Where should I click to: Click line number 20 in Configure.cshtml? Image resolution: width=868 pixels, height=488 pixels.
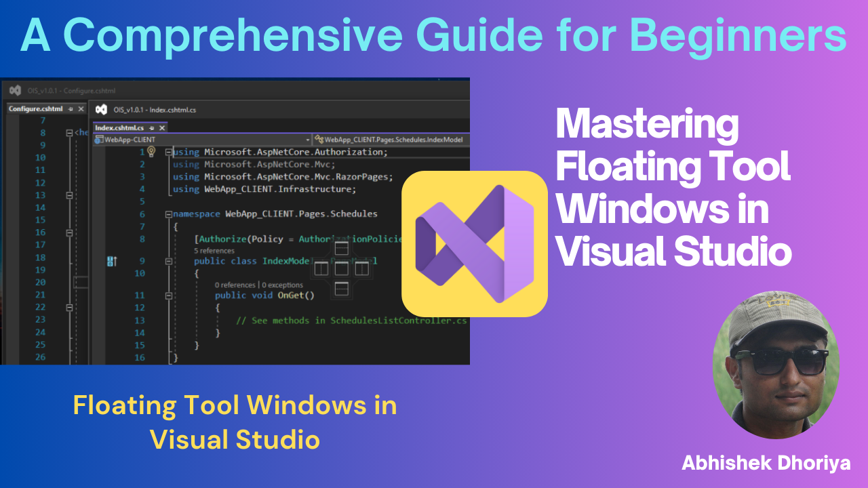click(40, 282)
